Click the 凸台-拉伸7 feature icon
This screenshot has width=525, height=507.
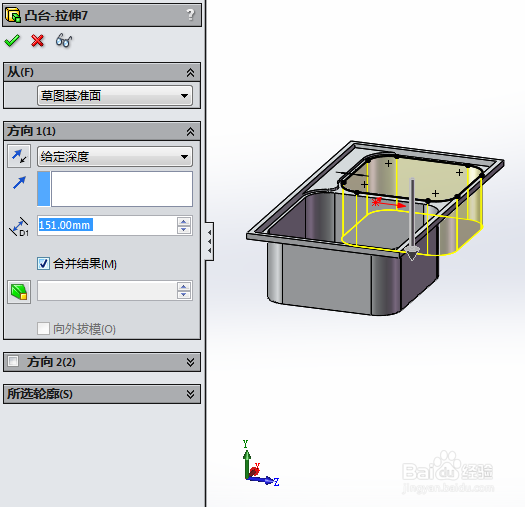13,15
